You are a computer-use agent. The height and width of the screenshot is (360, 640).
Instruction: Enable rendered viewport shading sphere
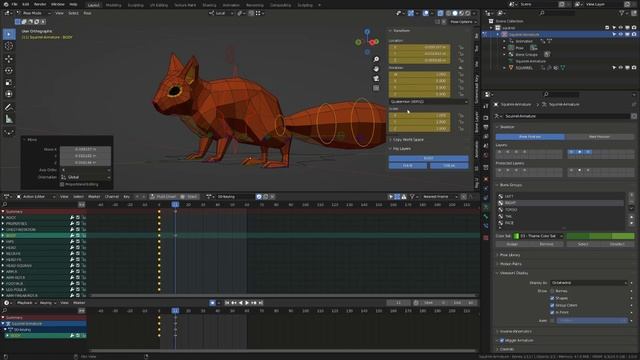pos(468,13)
